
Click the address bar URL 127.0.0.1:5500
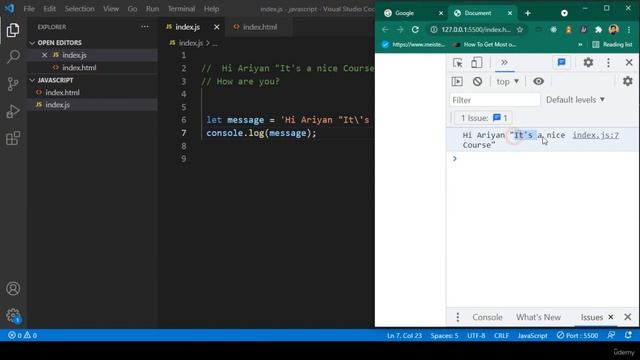click(x=476, y=29)
